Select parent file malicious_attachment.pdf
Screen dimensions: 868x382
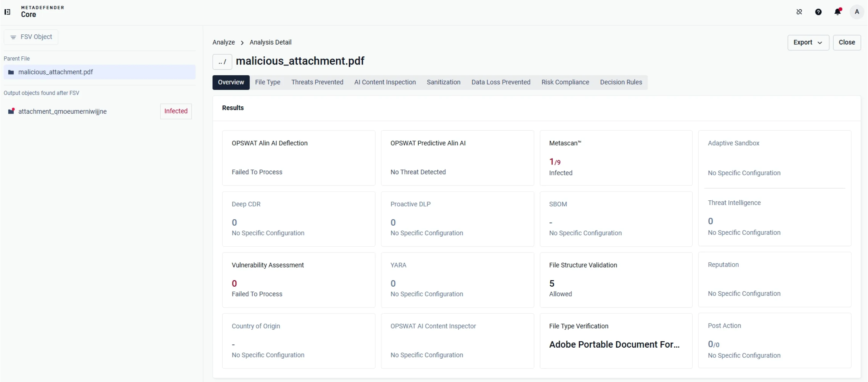[x=100, y=72]
